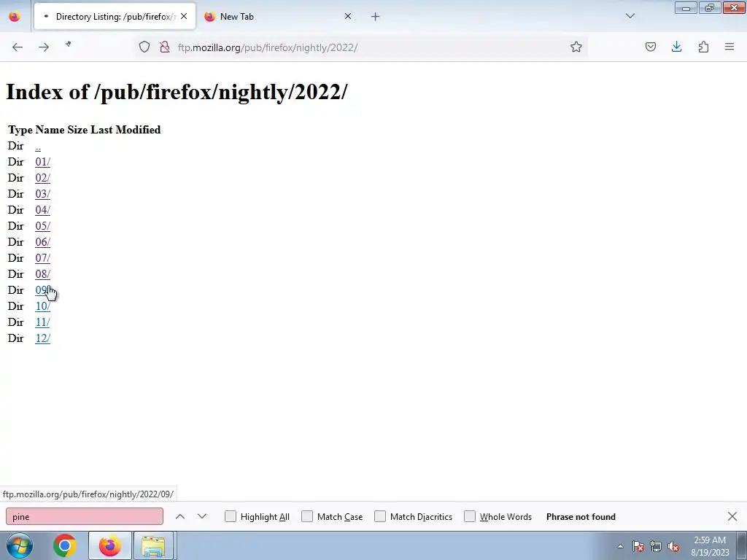Open the 11/ directory
This screenshot has width=747, height=560.
pyautogui.click(x=42, y=322)
